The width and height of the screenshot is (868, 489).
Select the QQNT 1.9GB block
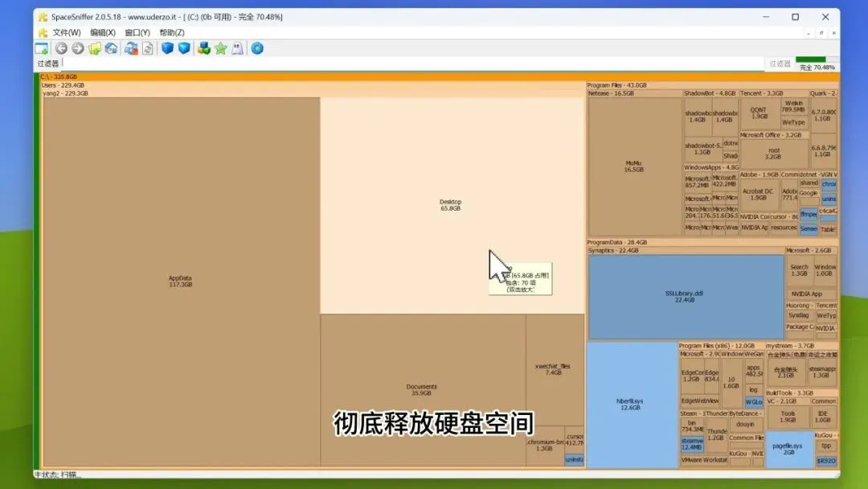click(x=759, y=113)
